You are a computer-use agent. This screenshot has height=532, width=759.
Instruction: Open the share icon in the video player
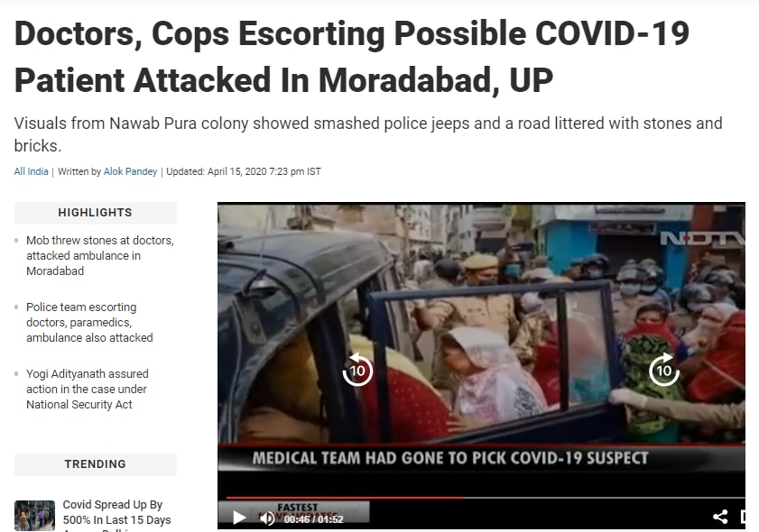[x=720, y=517]
